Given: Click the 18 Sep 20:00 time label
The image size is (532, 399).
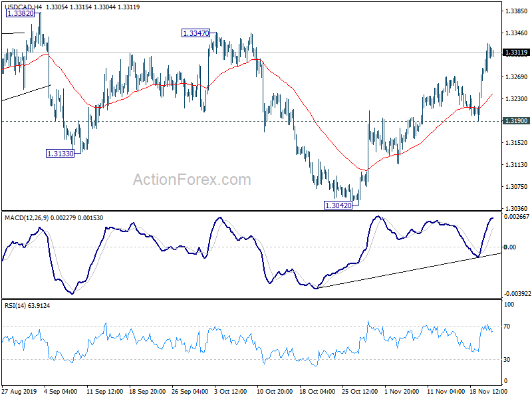Looking at the screenshot, I should pyautogui.click(x=147, y=391).
